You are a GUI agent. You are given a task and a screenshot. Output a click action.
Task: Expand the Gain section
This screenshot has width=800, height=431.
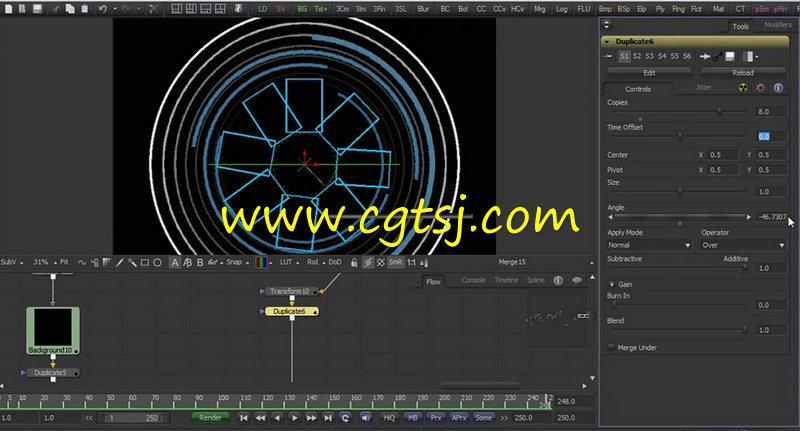(x=611, y=284)
